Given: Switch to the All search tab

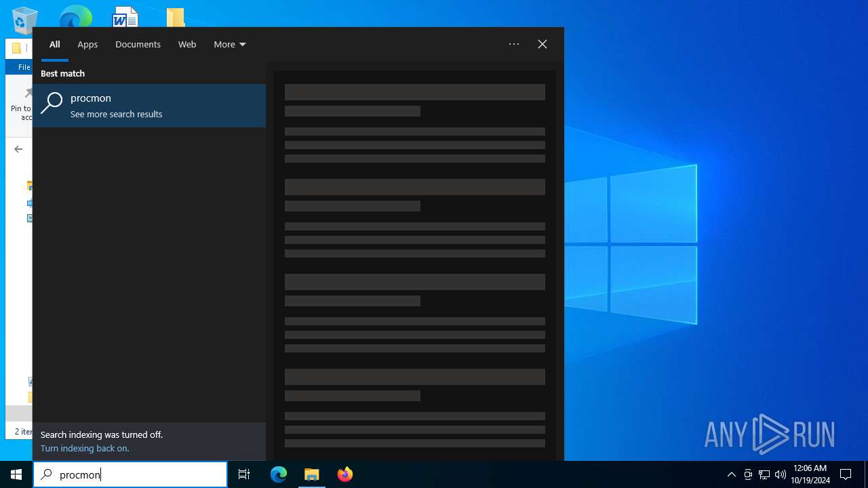Looking at the screenshot, I should (x=55, y=44).
